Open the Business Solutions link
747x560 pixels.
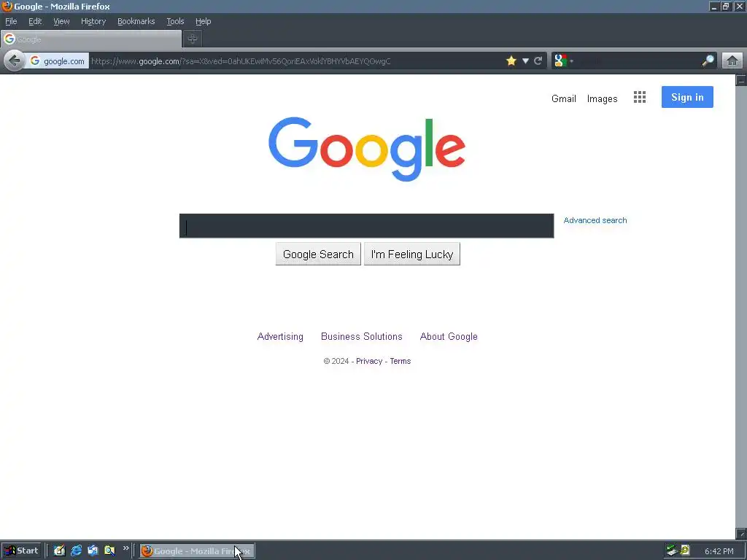(x=362, y=337)
